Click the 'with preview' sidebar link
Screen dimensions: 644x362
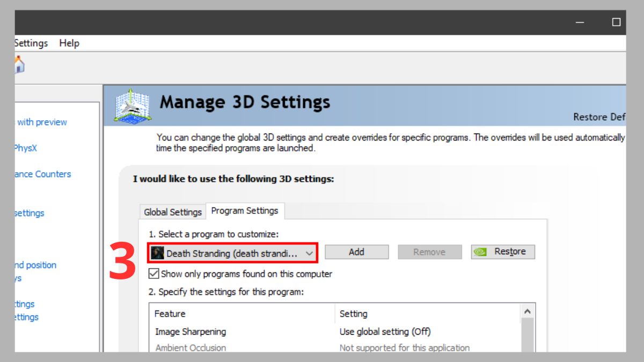coord(42,122)
